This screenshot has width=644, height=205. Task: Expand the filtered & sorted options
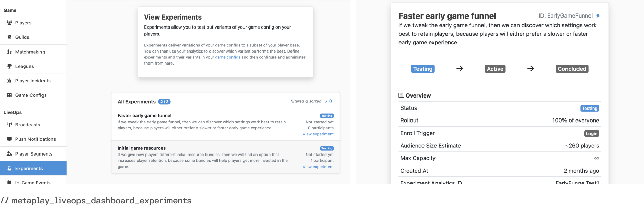coord(326,101)
